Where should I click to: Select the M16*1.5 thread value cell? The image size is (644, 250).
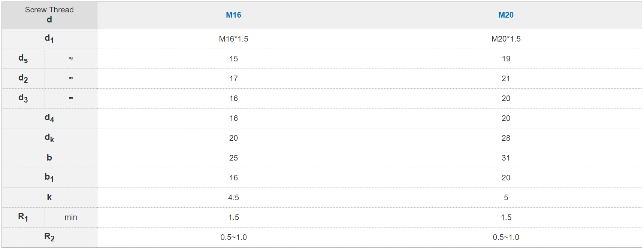(x=233, y=39)
